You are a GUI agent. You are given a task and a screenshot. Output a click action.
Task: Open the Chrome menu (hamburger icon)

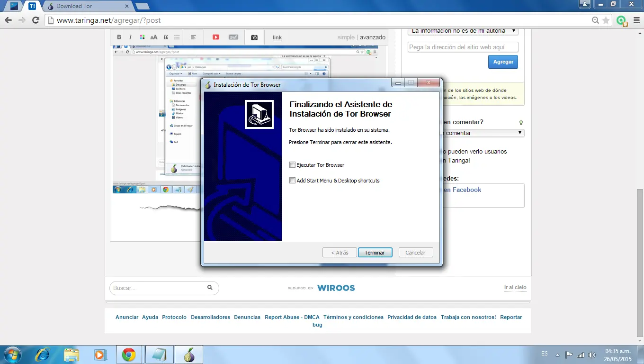tap(635, 20)
